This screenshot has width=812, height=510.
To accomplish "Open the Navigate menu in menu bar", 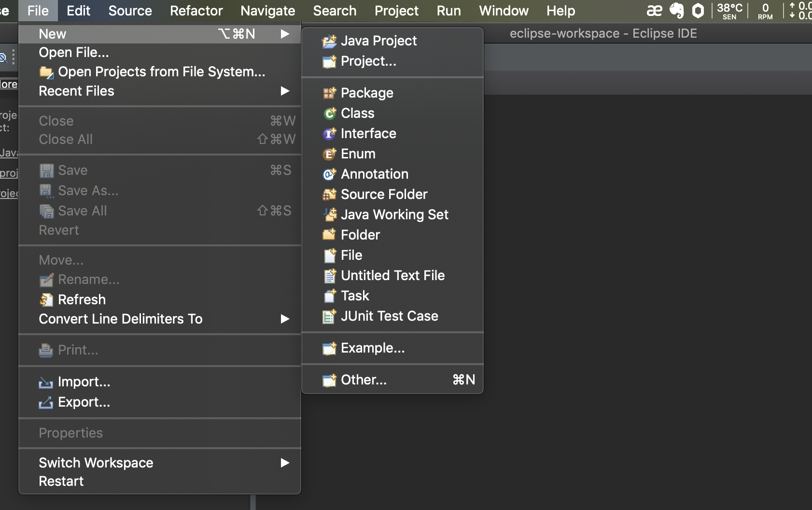I will click(x=267, y=11).
